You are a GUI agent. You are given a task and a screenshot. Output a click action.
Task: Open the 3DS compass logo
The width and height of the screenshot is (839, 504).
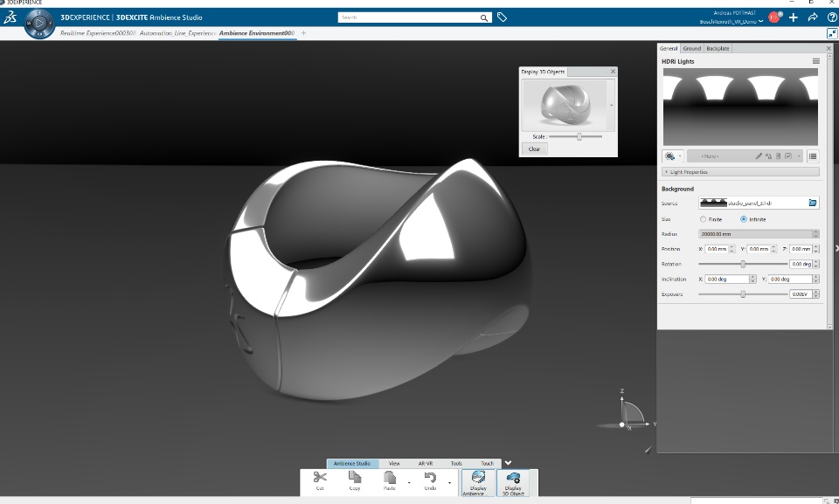(x=10, y=17)
